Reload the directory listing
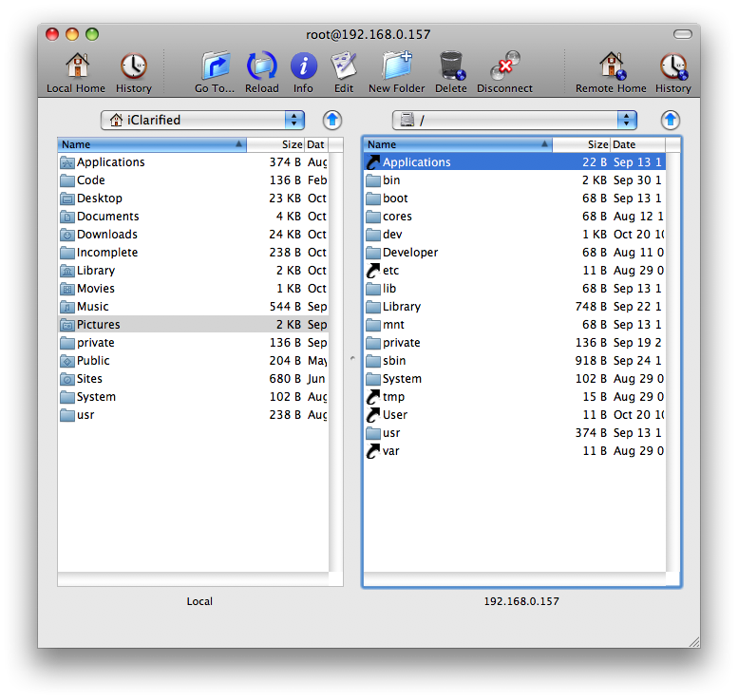Image resolution: width=738 pixels, height=700 pixels. point(261,66)
